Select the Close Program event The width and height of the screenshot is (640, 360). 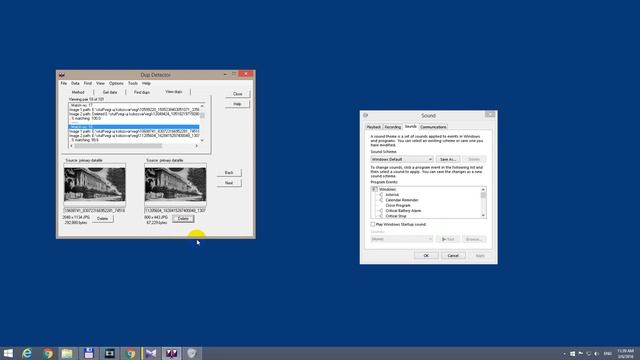click(398, 205)
